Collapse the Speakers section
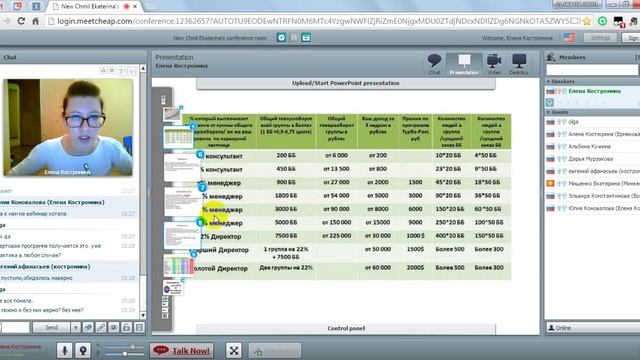The height and width of the screenshot is (360, 640). [x=548, y=82]
